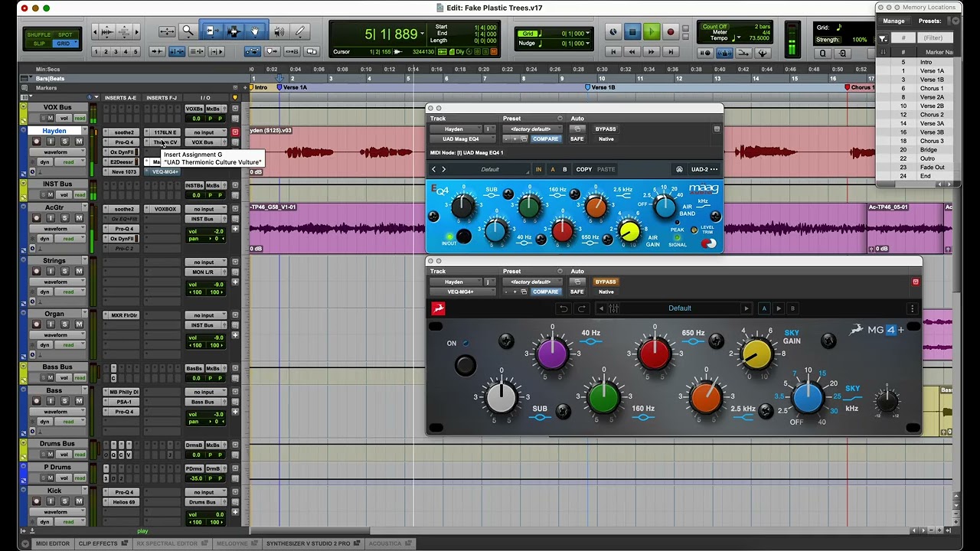The image size is (980, 551).
Task: Select the Pencil tool
Action: tap(300, 31)
